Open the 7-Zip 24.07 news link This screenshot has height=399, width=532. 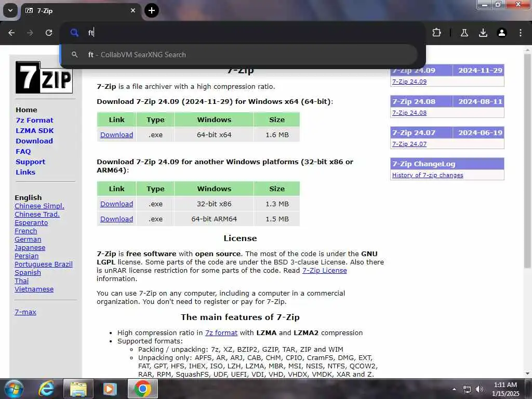coord(409,144)
